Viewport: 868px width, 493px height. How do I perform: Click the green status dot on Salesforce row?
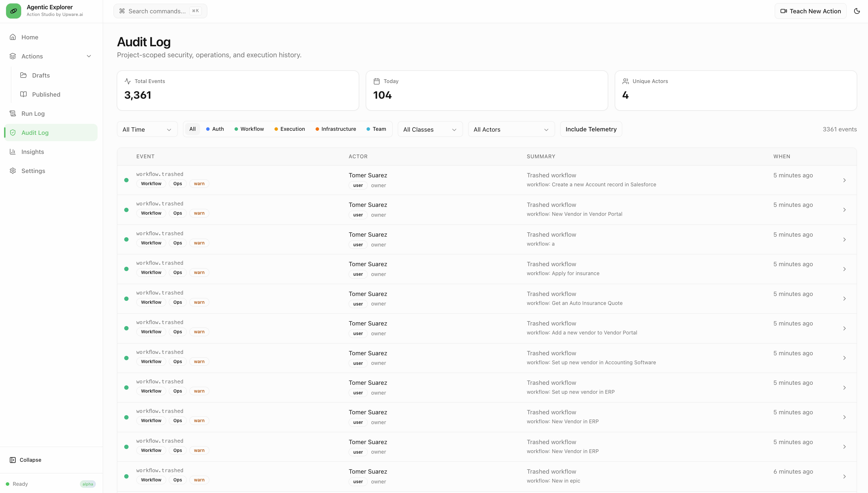pos(126,180)
